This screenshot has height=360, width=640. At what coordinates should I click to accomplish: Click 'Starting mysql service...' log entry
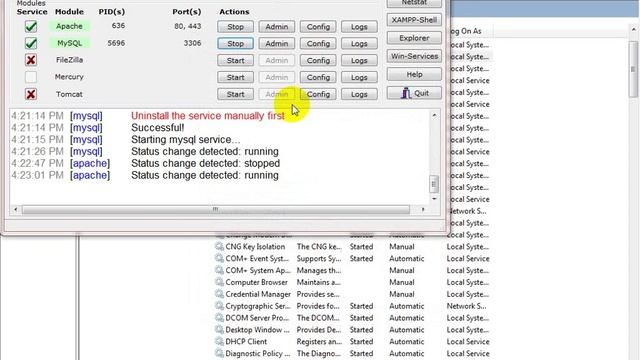[186, 140]
